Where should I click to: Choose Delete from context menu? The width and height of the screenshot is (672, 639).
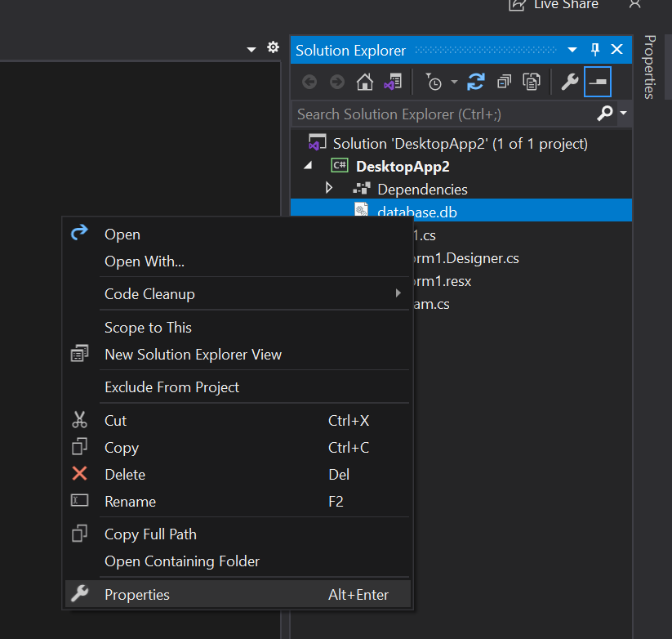[x=238, y=474]
